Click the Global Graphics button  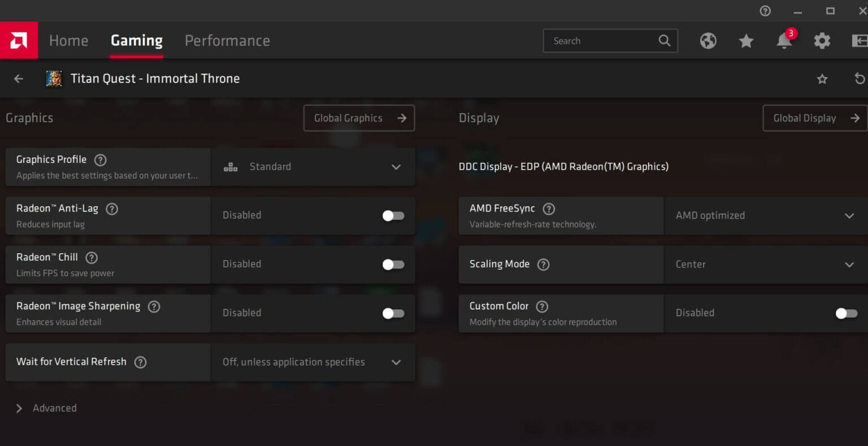pos(359,118)
